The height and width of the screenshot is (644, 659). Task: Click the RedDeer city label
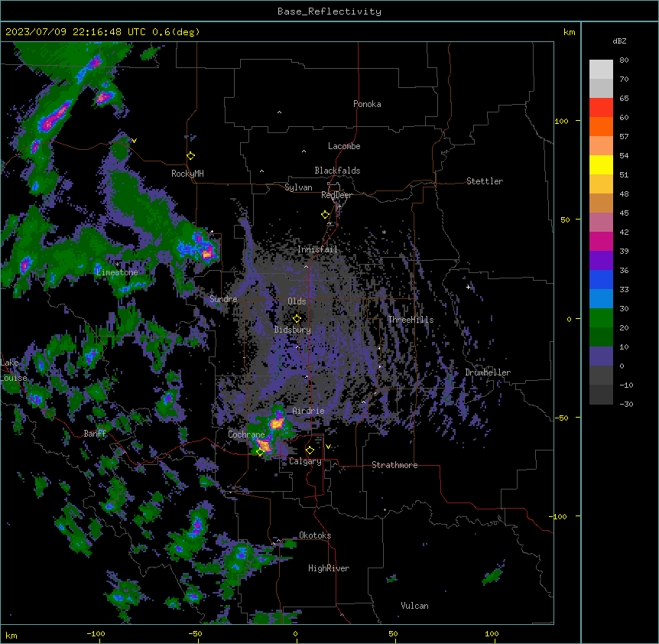click(336, 195)
